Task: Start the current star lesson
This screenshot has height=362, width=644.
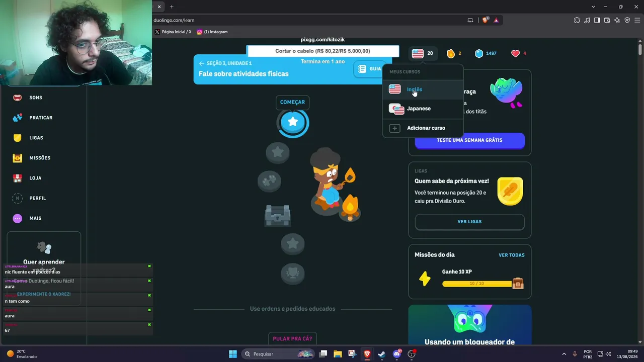Action: click(293, 122)
